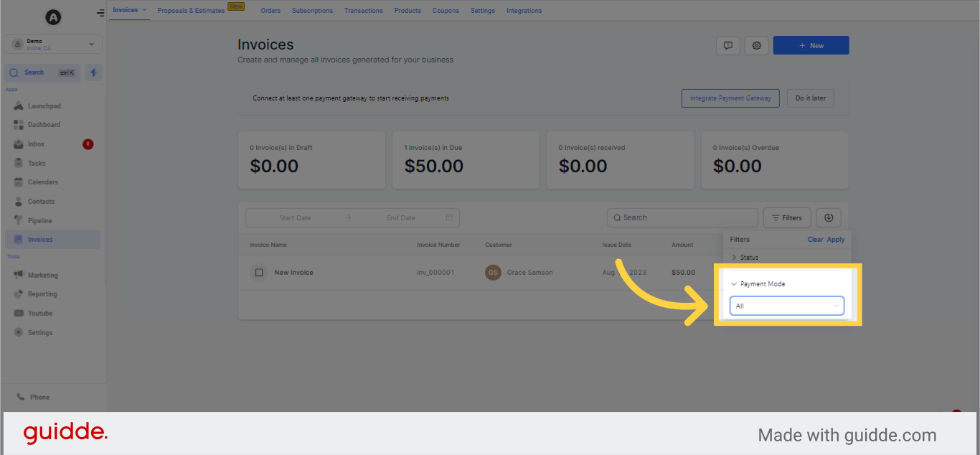Expand the Status filter section

pos(747,257)
